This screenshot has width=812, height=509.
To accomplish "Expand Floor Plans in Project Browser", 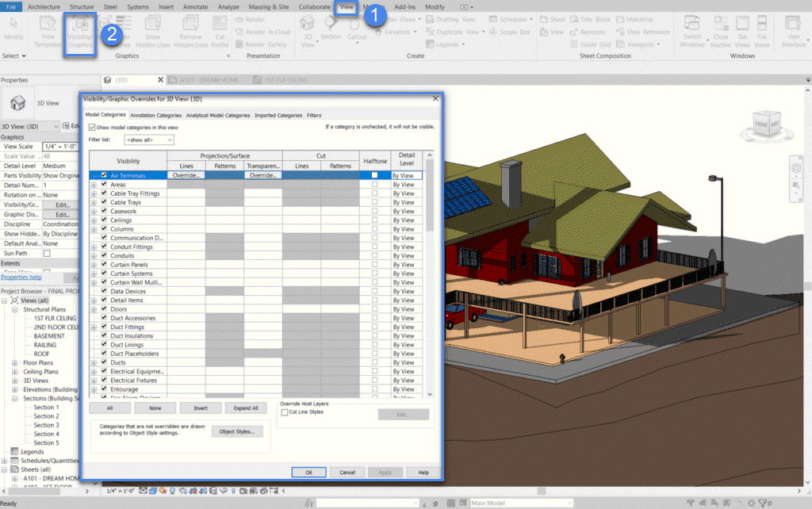I will 15,362.
